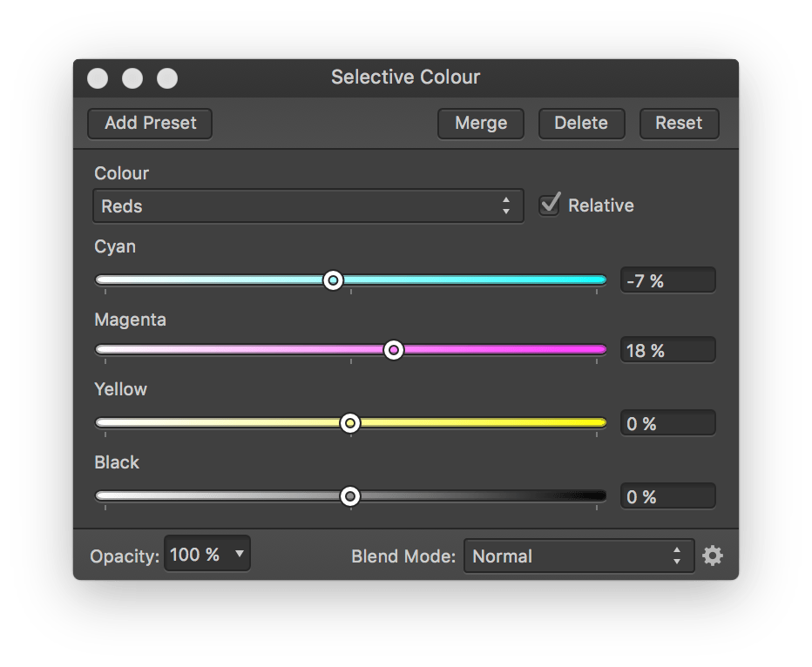Hit the Delete button

coord(580,123)
